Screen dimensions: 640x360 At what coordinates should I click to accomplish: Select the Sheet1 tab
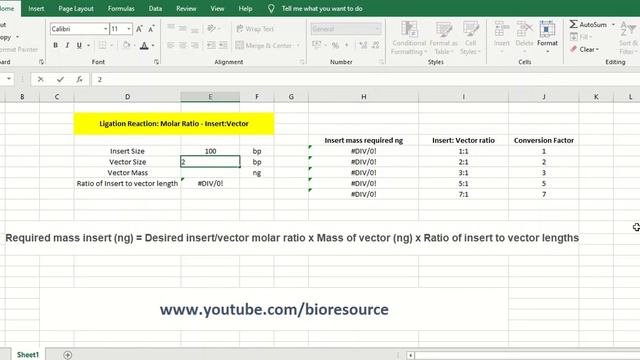[28, 355]
